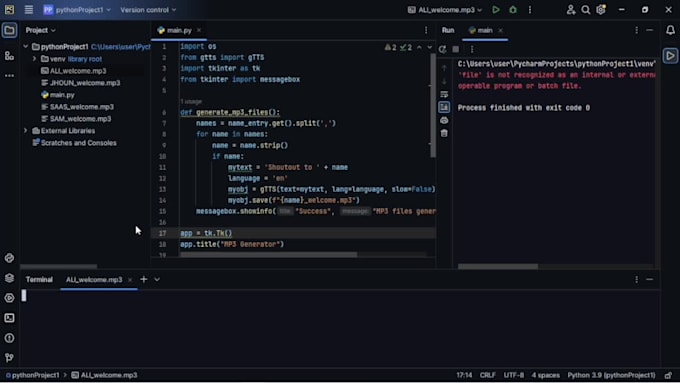Open the right-side Run tool icon

670,56
